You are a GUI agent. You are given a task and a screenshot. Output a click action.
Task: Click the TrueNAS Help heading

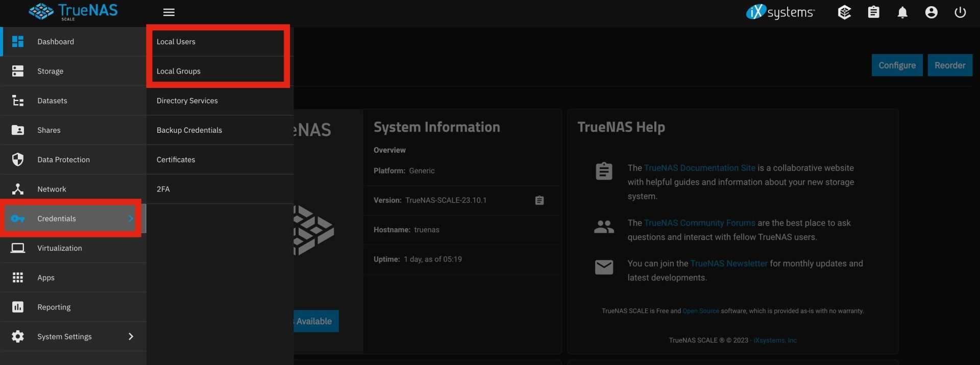click(621, 127)
